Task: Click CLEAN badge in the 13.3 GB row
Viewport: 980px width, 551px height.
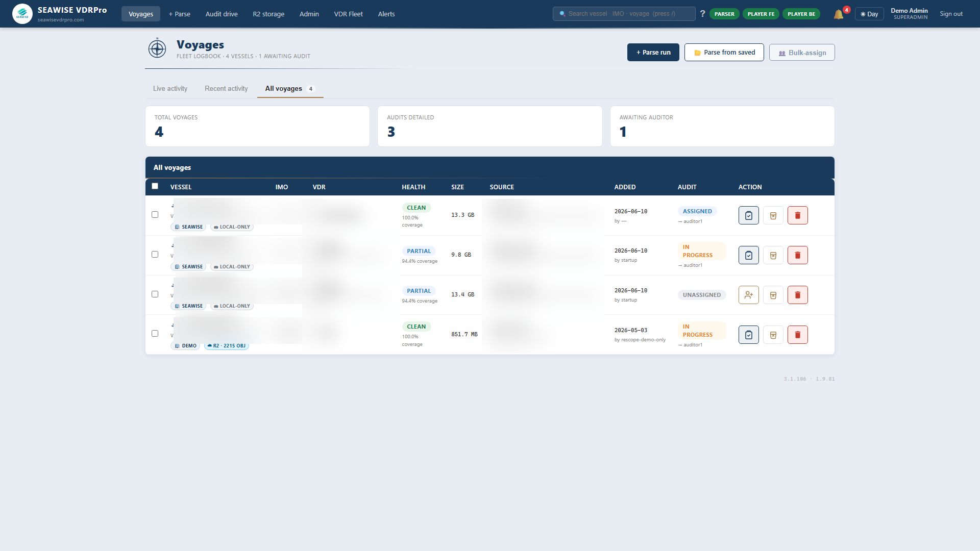Action: point(416,208)
